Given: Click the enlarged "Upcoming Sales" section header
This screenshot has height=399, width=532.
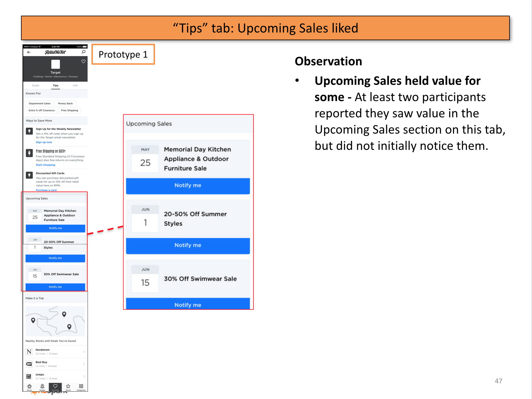Looking at the screenshot, I should [x=188, y=124].
